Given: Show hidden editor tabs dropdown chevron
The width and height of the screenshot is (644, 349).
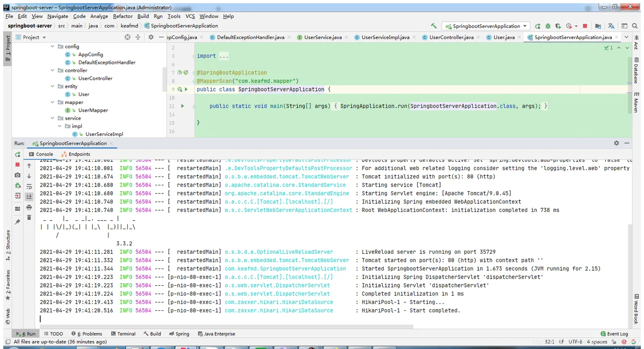Looking at the screenshot, I should (x=627, y=37).
